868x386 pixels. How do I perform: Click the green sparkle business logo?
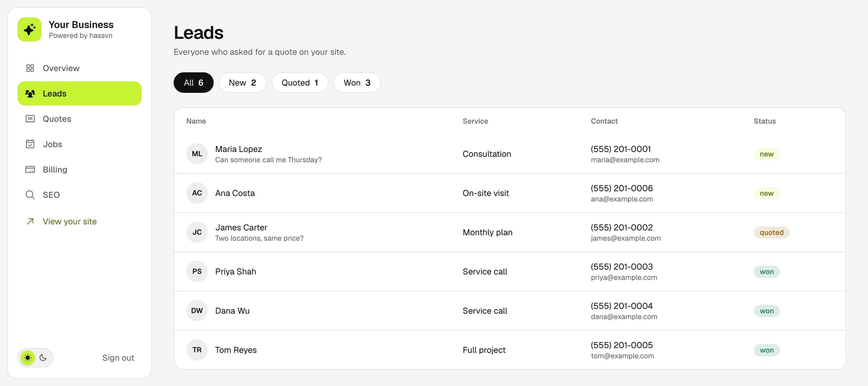[x=29, y=29]
